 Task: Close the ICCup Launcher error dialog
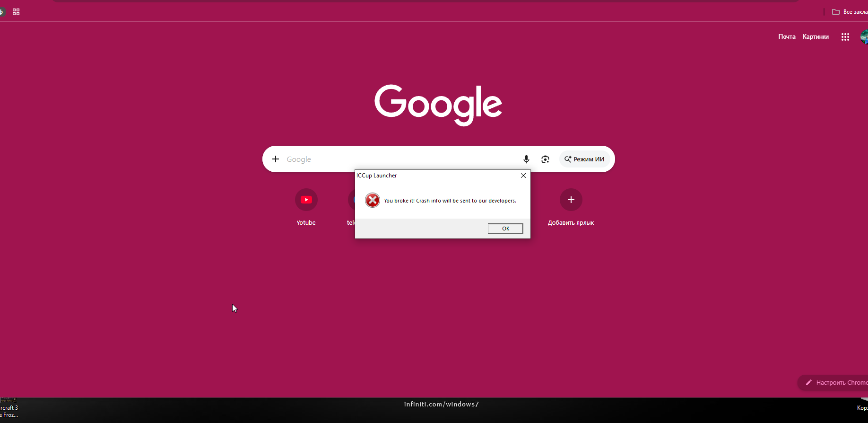(x=523, y=176)
